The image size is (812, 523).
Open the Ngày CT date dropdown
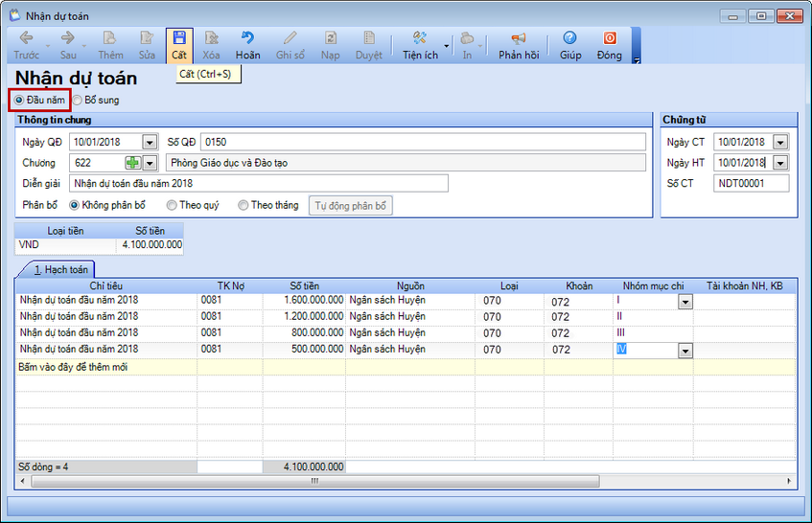tap(780, 143)
